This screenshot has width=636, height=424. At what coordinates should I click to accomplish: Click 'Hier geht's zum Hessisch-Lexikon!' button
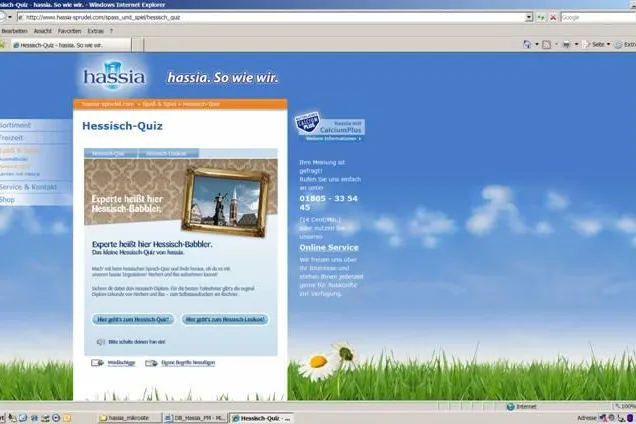[x=225, y=319]
